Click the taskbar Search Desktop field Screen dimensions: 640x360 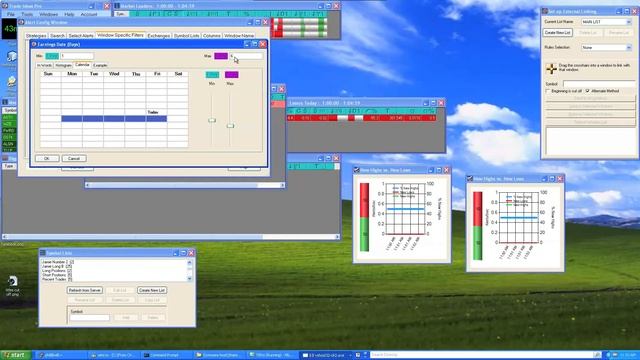coord(482,355)
